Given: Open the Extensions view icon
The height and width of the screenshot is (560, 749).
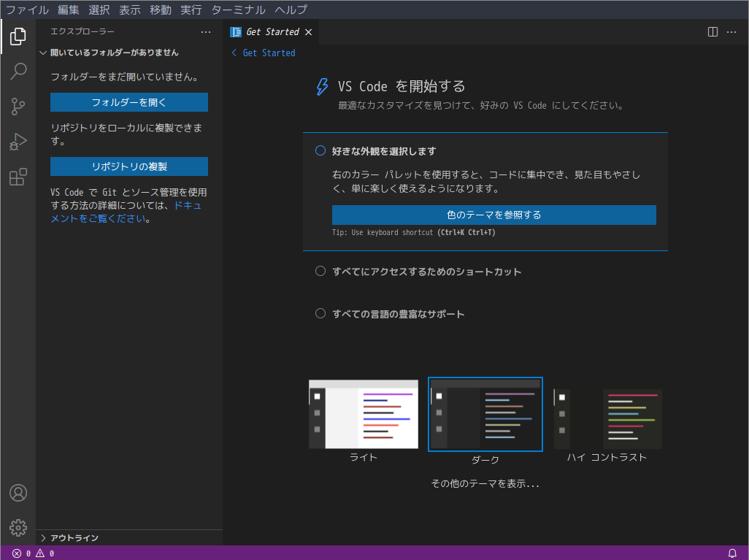Looking at the screenshot, I should pyautogui.click(x=18, y=177).
